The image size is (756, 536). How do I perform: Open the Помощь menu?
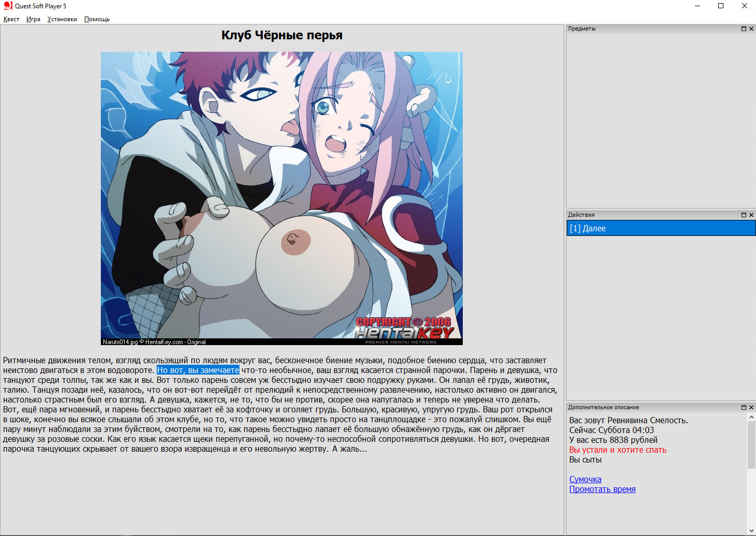(97, 19)
